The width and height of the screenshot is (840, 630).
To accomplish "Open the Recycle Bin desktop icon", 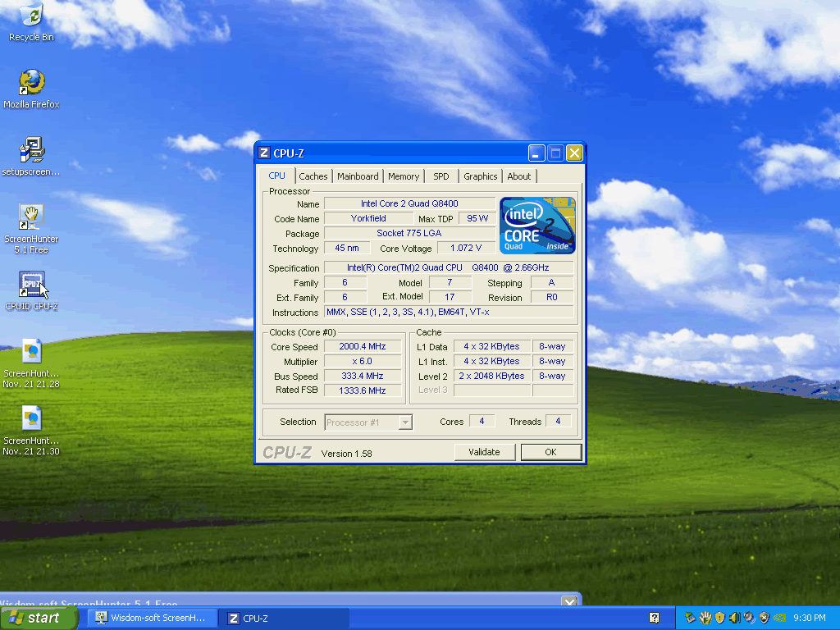I will [x=31, y=21].
